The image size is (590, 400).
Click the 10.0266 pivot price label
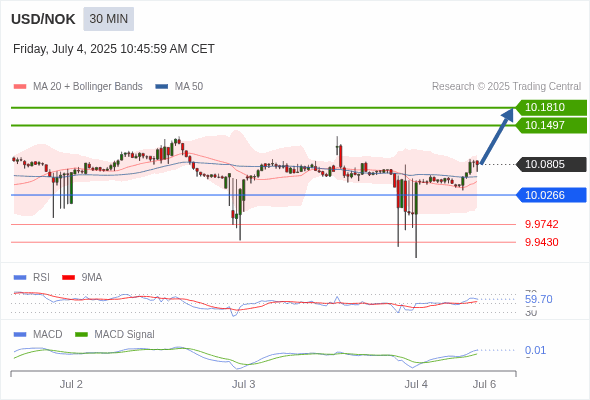551,195
